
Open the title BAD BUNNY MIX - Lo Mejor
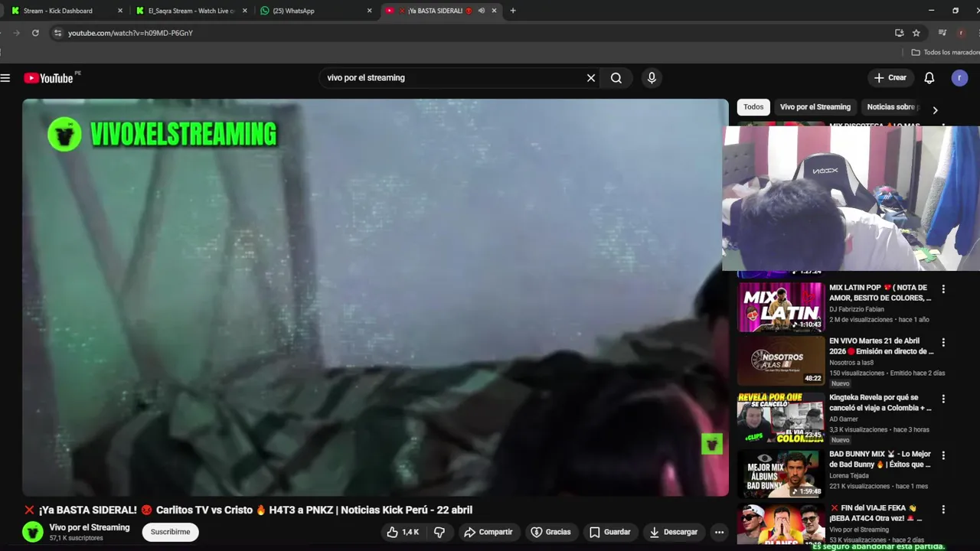point(880,459)
